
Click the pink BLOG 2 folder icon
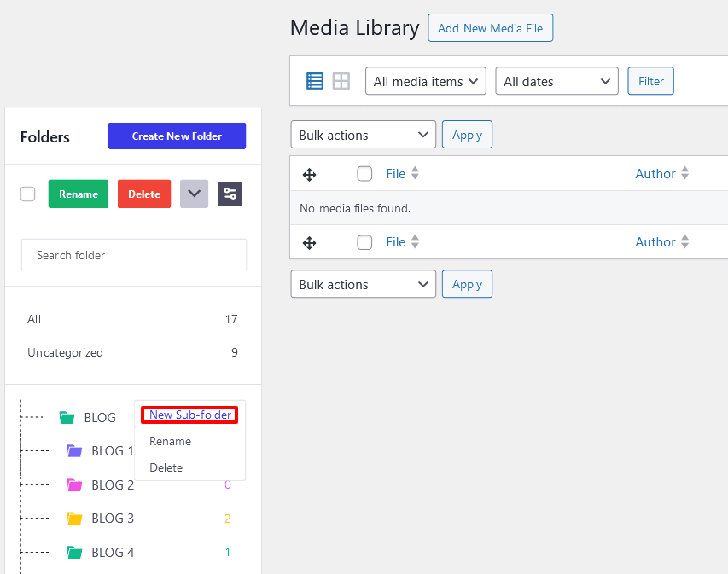(x=75, y=485)
